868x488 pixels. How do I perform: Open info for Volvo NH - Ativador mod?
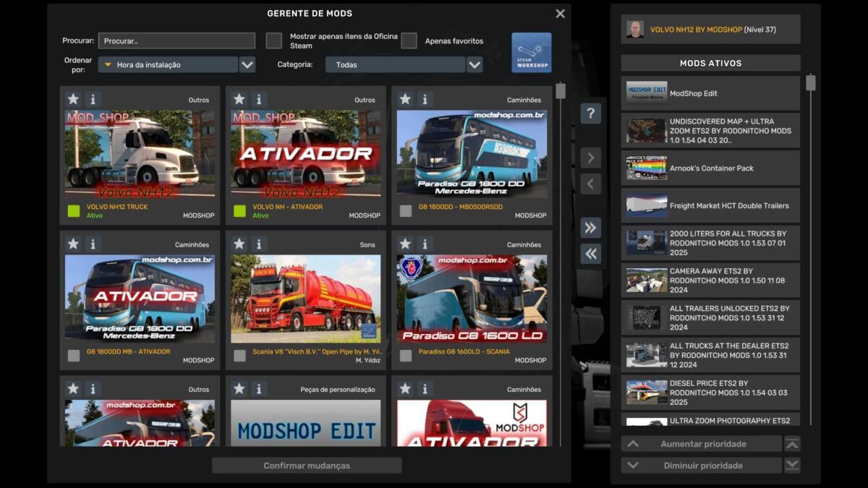[259, 99]
